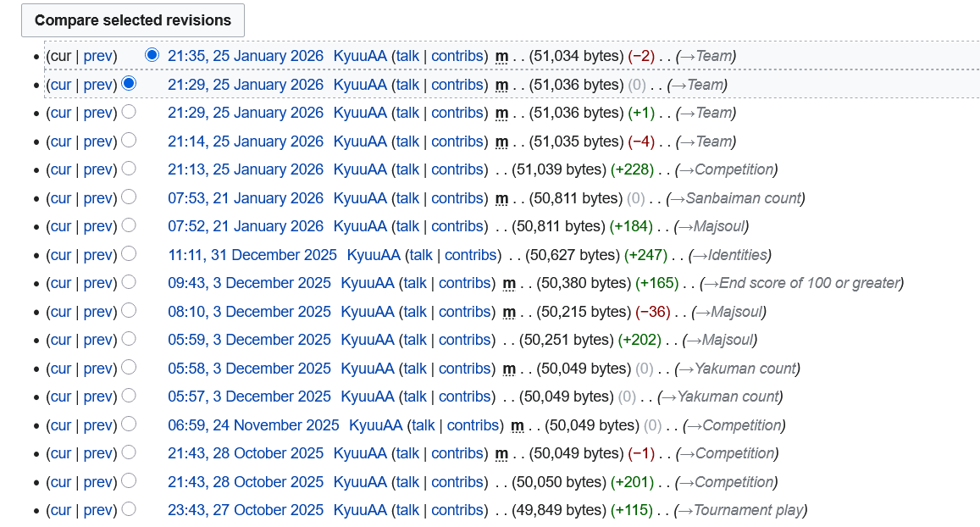
Task: Open the 07:52, 21 January 2026 revision
Action: point(246,226)
